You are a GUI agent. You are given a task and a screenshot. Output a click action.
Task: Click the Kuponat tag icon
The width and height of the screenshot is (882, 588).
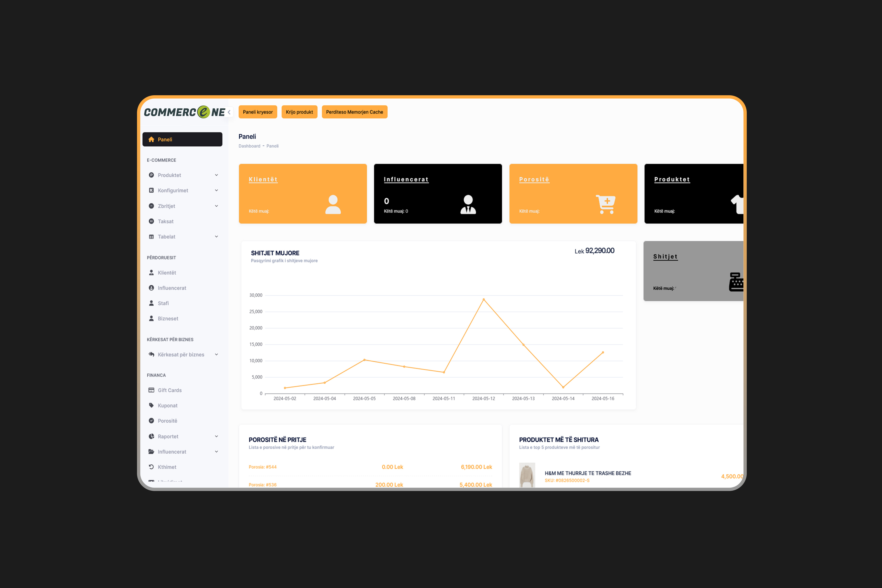coord(152,405)
